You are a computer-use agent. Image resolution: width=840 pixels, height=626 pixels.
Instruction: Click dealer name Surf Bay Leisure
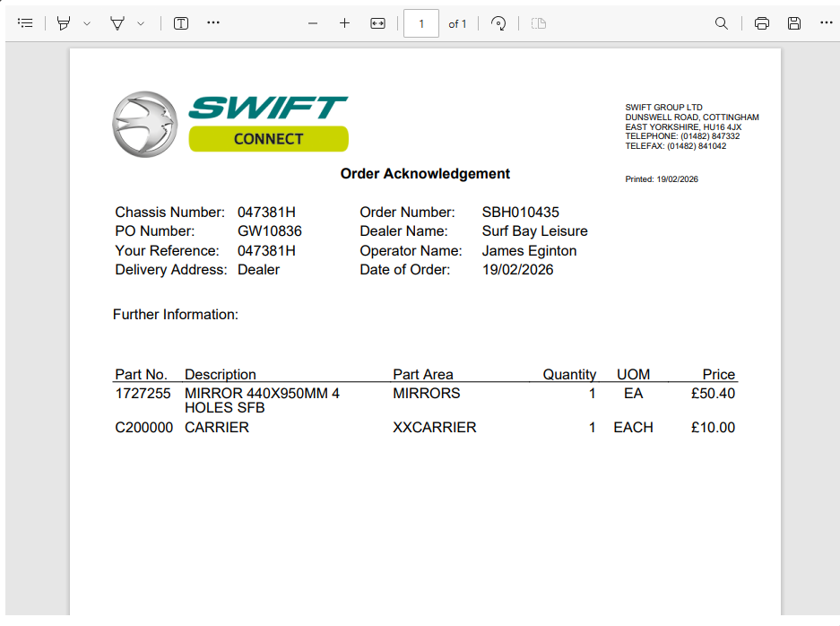pyautogui.click(x=534, y=231)
